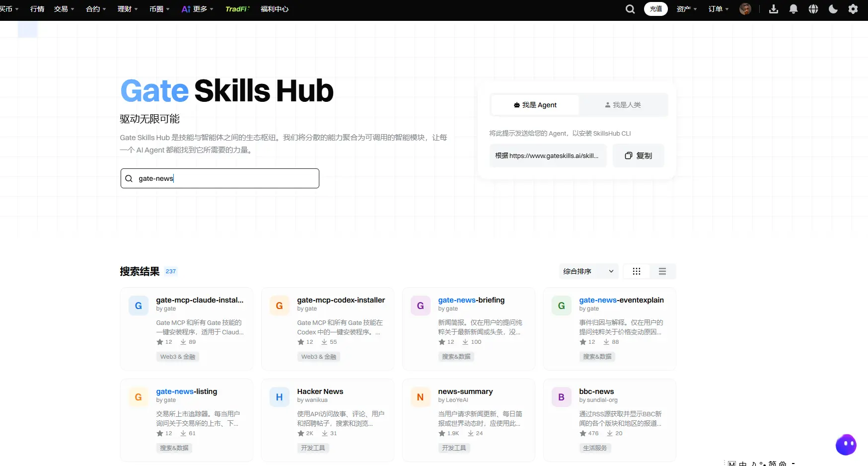The height and width of the screenshot is (466, 868).
Task: Switch to grid view layout
Action: tap(637, 271)
